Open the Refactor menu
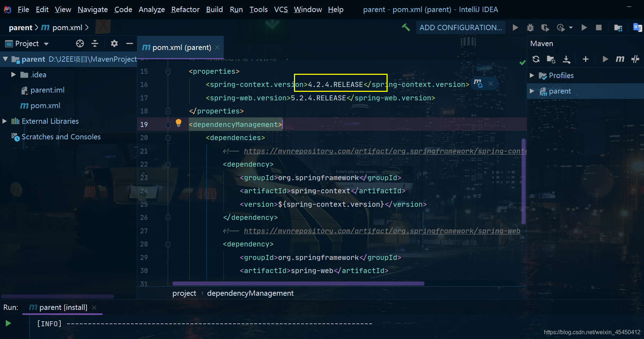Screen dimensions: 644x339 pyautogui.click(x=185, y=9)
